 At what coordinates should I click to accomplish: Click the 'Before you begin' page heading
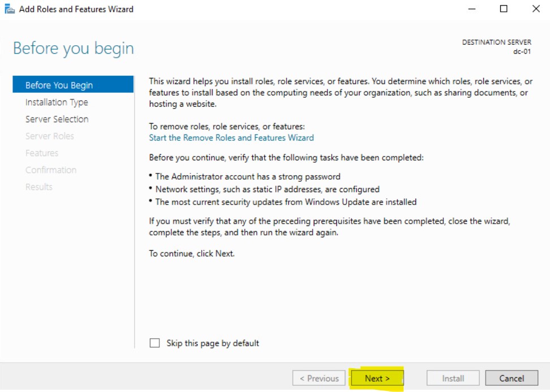click(73, 49)
